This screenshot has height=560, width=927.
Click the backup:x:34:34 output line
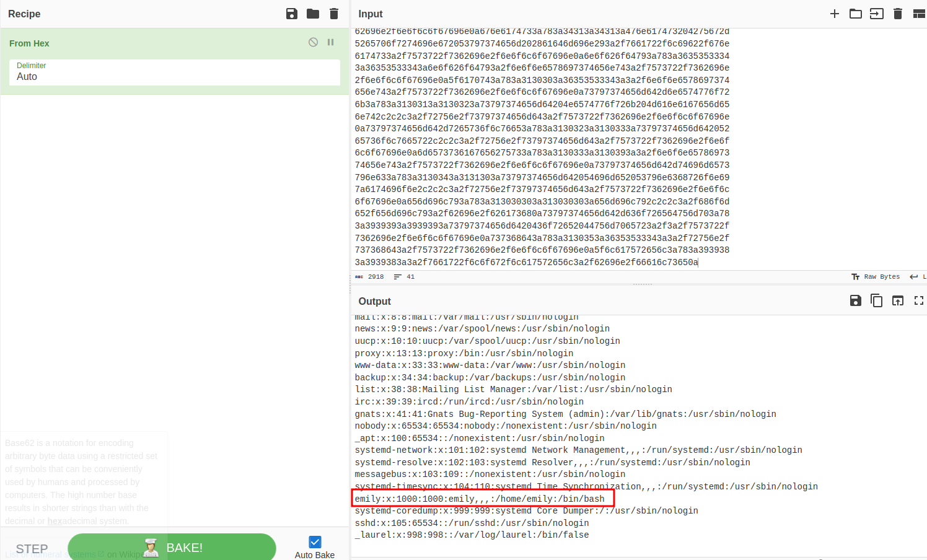tap(490, 378)
